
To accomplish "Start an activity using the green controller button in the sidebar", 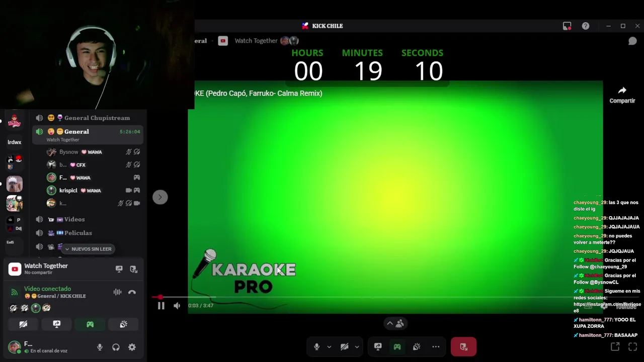I will tap(90, 324).
